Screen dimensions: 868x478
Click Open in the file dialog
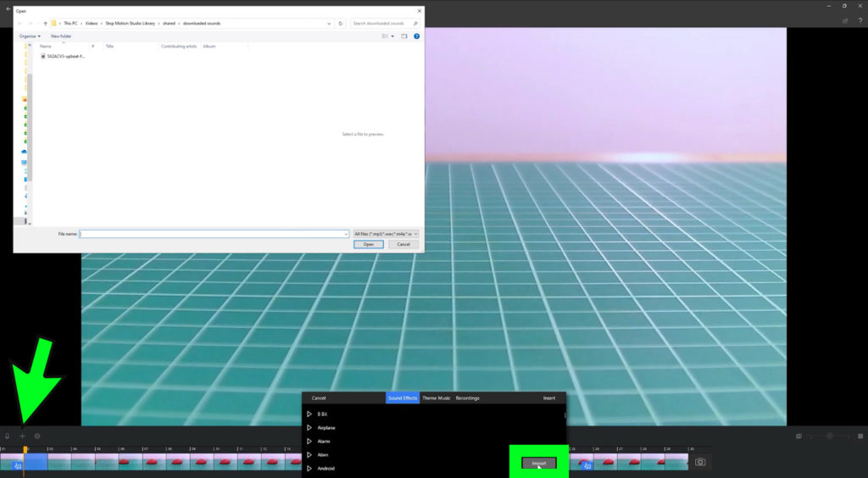tap(368, 244)
